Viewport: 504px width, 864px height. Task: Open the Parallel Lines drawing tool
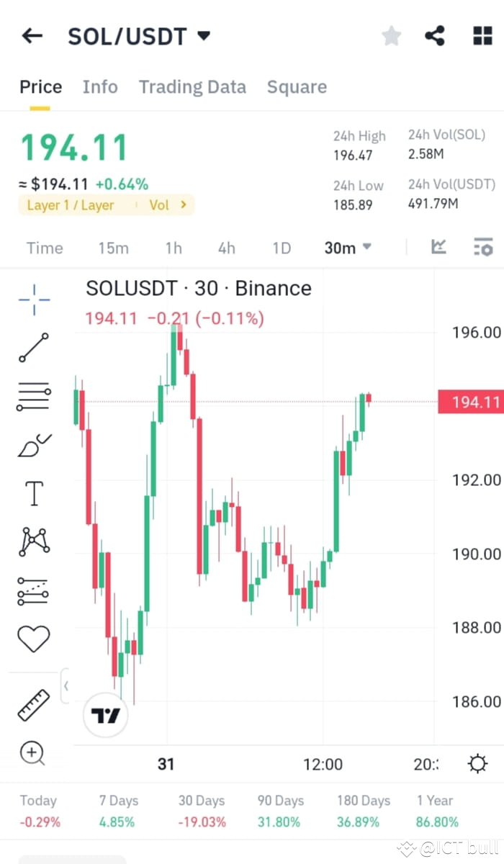click(32, 396)
